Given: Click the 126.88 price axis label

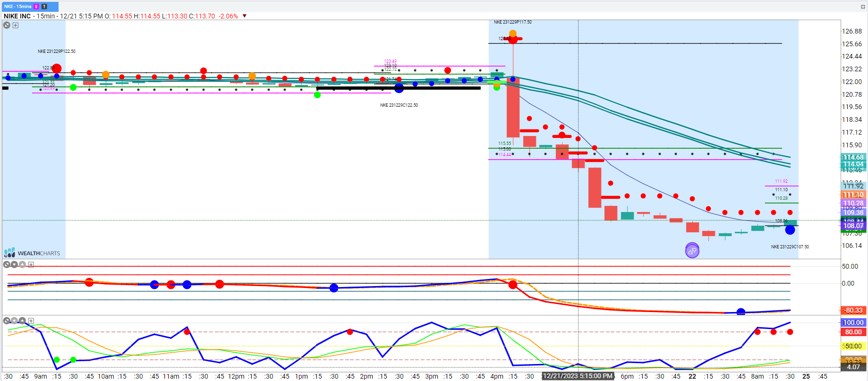Looking at the screenshot, I should (852, 31).
